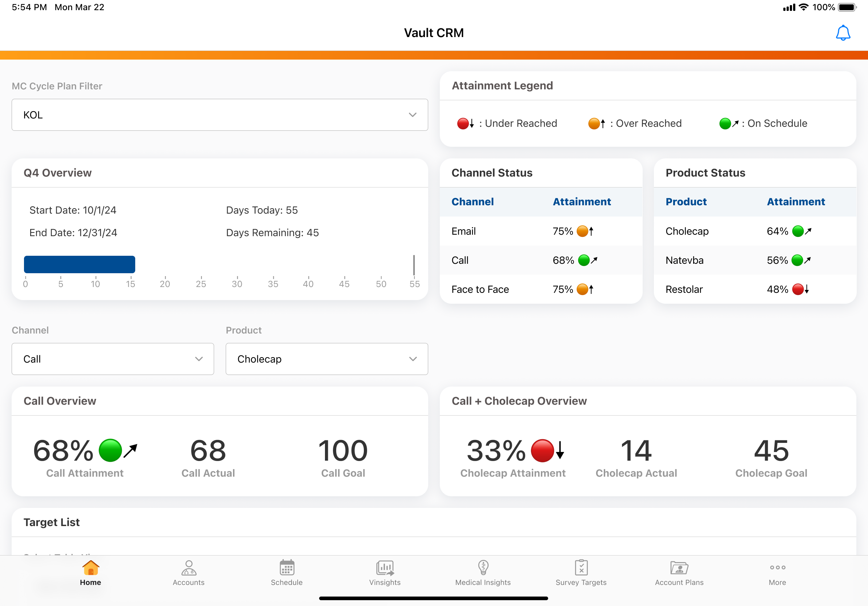Click the Product column header
This screenshot has height=606, width=868.
click(x=686, y=202)
